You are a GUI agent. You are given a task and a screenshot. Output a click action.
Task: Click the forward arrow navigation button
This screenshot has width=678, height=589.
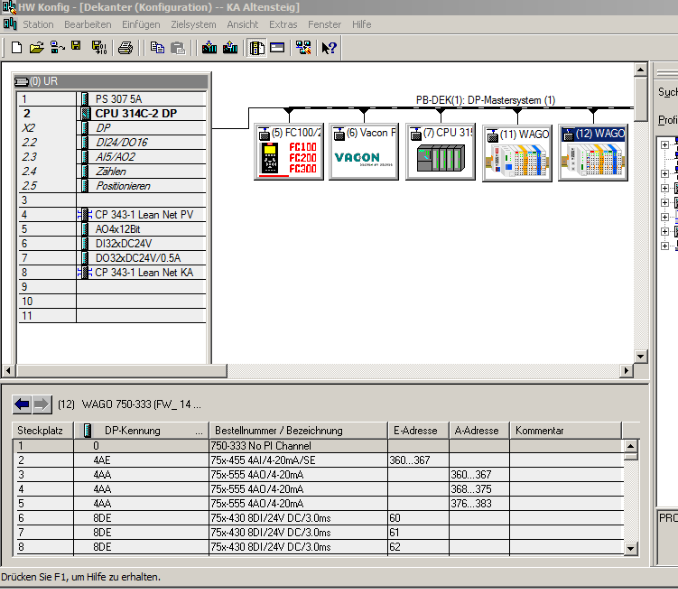41,404
